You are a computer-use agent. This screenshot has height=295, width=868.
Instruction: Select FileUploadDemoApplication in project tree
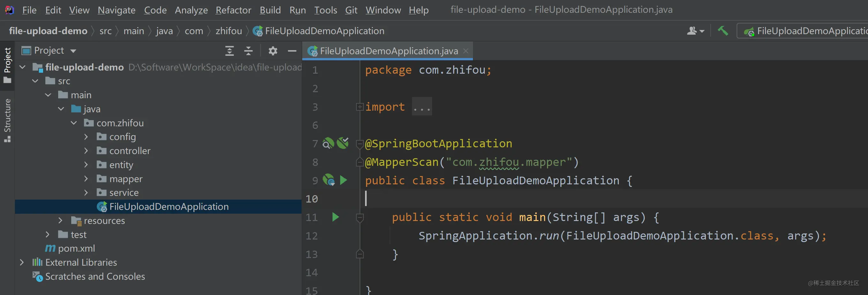[158, 206]
